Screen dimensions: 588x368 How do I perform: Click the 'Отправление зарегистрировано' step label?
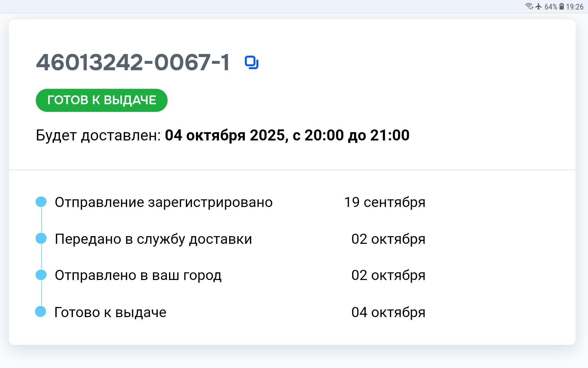point(164,202)
